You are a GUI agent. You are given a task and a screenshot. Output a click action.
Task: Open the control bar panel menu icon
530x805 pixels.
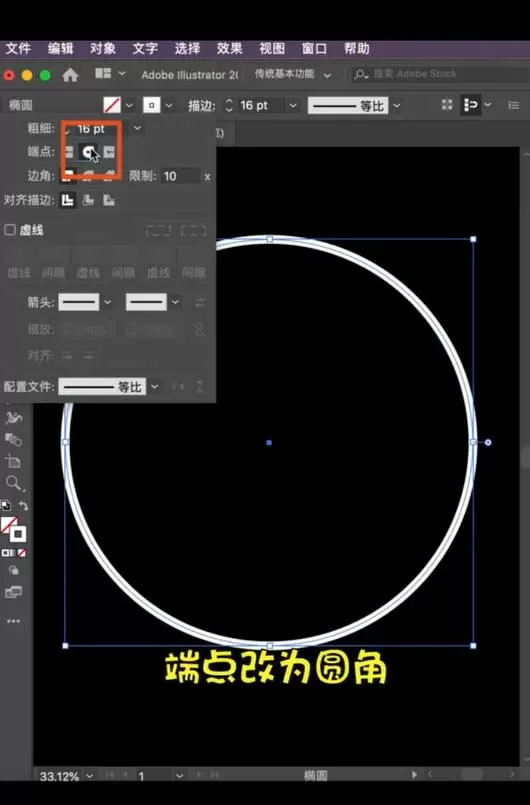(x=513, y=105)
